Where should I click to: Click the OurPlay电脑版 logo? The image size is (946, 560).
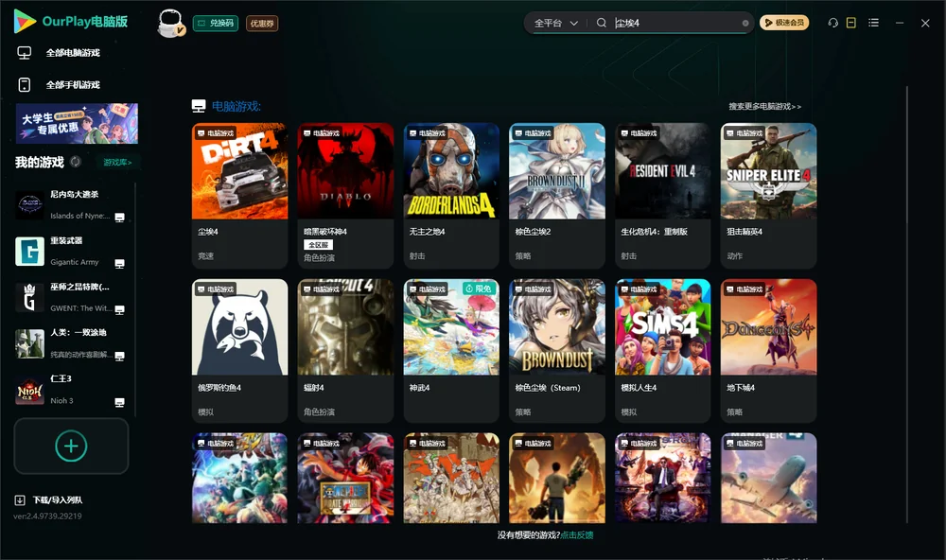[x=71, y=21]
